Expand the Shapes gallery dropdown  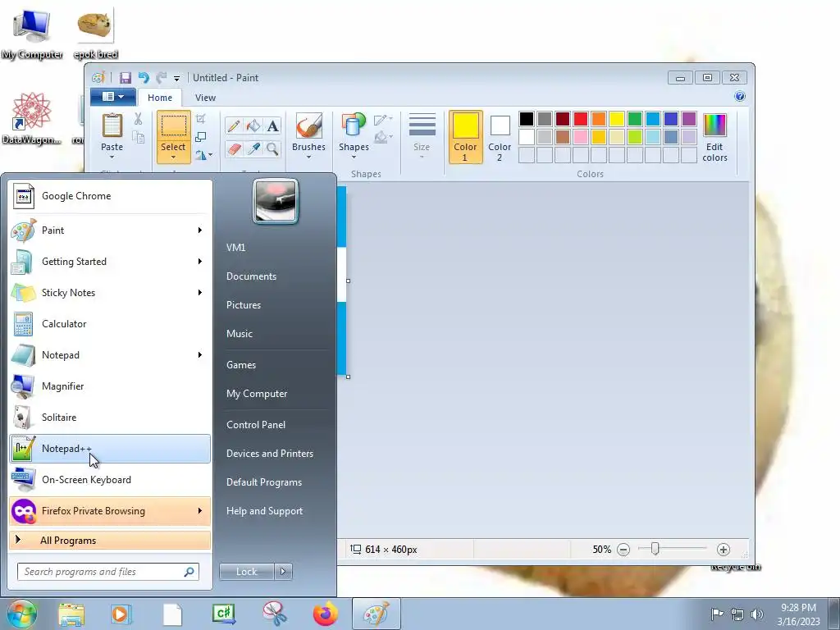pos(354,157)
